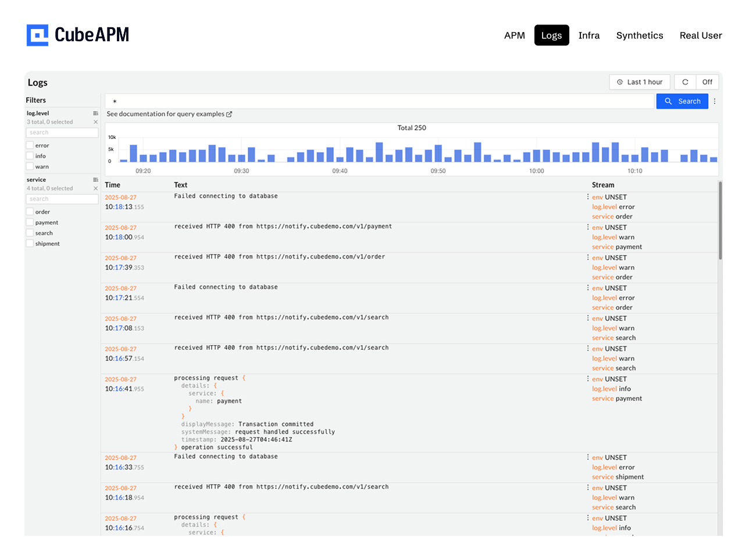Check the shipment service filter
Viewport: 756px width, 537px height.
(x=29, y=243)
